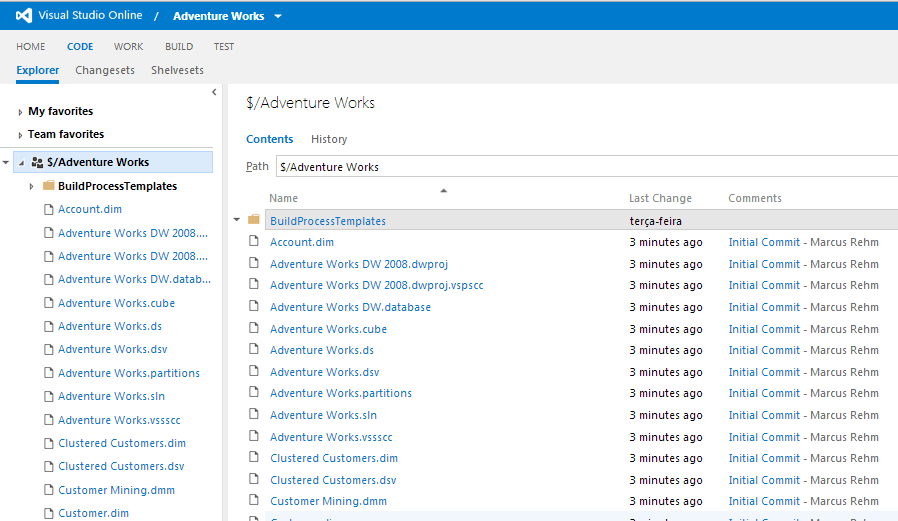Click file icon of Clustered Customers.dsv list row
The height and width of the screenshot is (521, 898).
click(x=254, y=479)
